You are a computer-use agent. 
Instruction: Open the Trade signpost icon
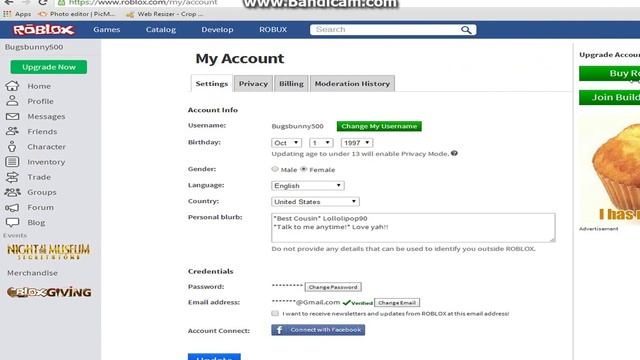[12, 177]
